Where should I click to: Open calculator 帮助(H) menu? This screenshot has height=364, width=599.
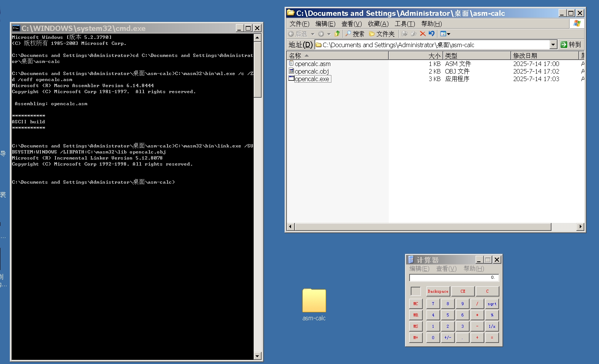[x=474, y=269]
